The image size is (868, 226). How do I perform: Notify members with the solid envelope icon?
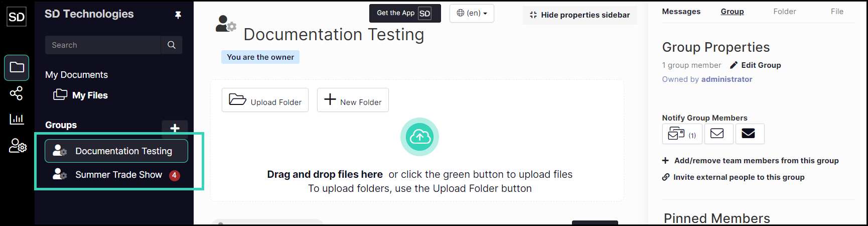pos(750,134)
